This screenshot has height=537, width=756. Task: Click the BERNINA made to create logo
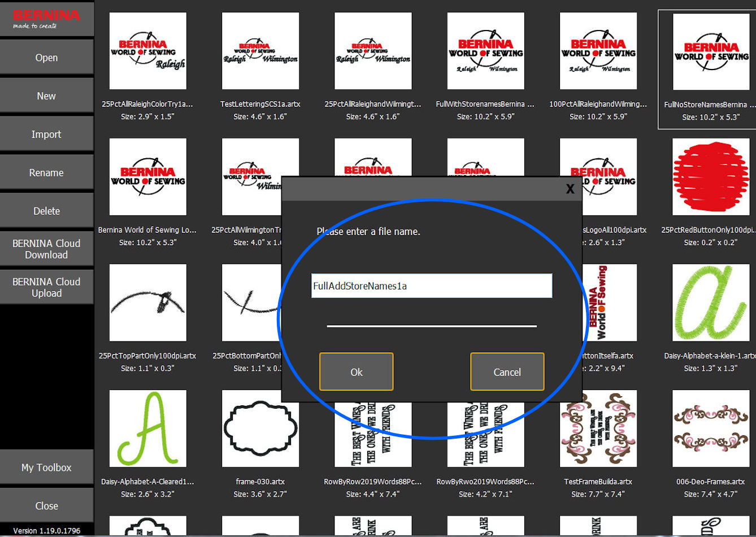point(46,19)
